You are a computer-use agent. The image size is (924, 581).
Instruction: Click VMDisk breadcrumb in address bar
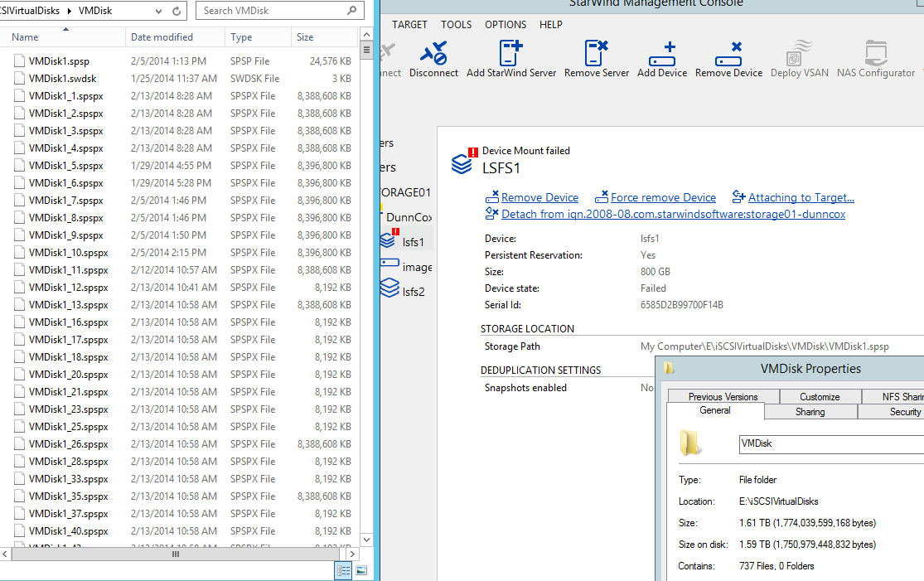94,11
